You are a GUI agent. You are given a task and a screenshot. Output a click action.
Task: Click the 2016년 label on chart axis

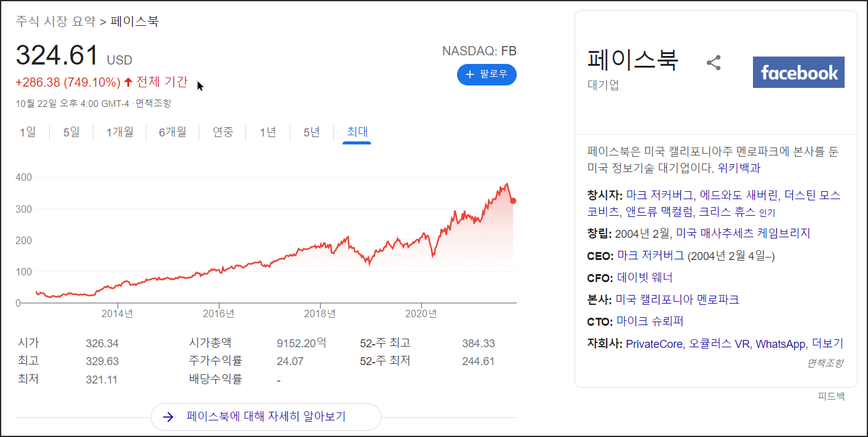tap(218, 313)
